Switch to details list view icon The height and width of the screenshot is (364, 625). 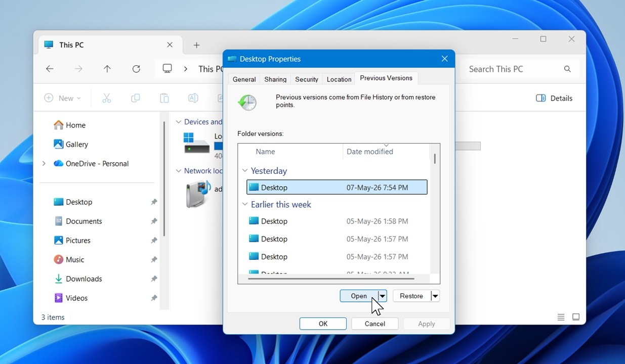coord(561,317)
